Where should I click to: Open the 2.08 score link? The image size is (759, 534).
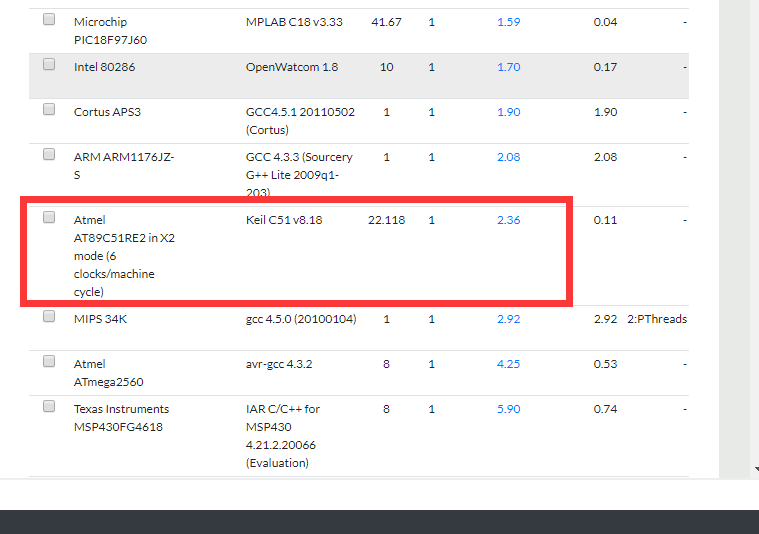coord(509,157)
